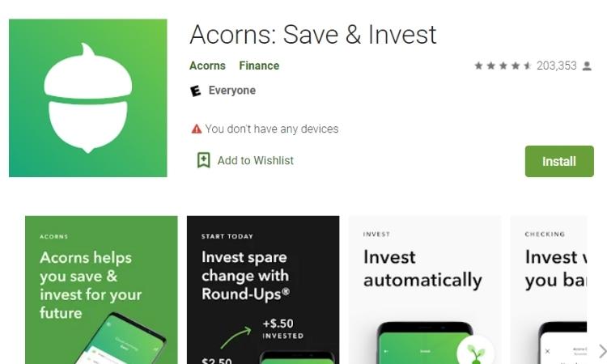The height and width of the screenshot is (364, 607).
Task: Install the Acorns app
Action: [559, 161]
